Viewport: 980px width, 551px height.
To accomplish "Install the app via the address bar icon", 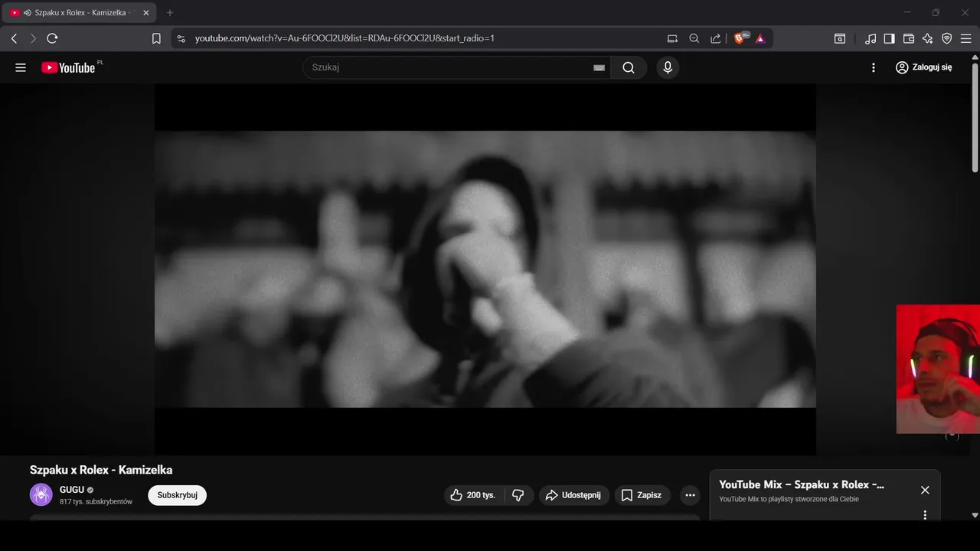I will (672, 38).
